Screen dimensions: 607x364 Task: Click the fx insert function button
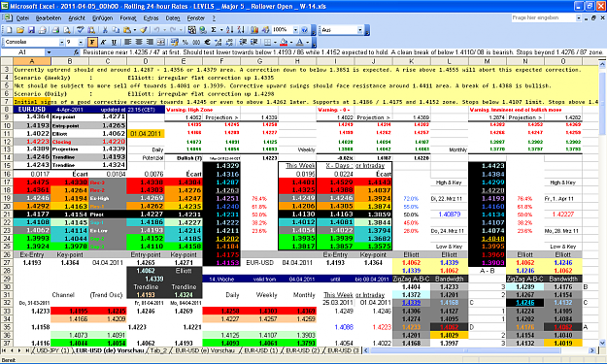click(76, 52)
